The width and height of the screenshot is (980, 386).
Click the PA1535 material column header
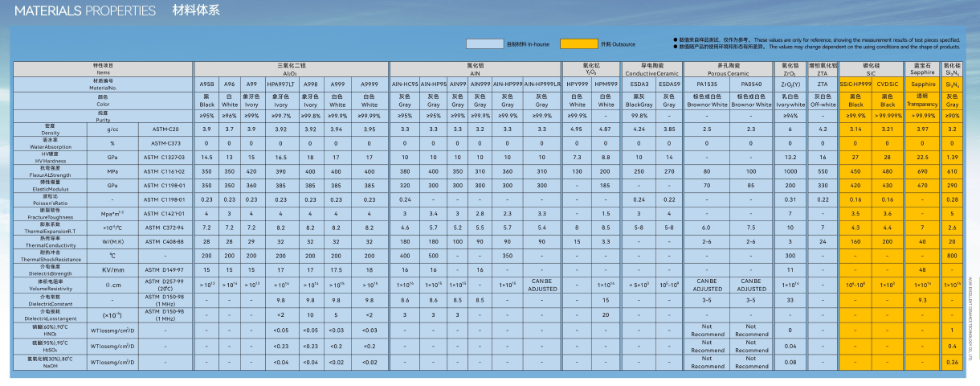pyautogui.click(x=707, y=84)
